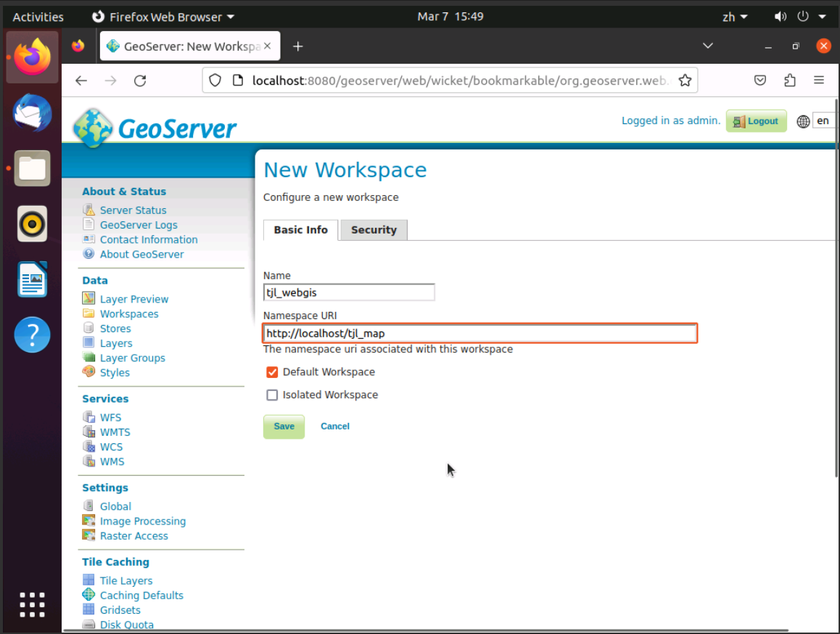Select the GeoServer: New Workspace browser tab
This screenshot has width=840, height=634.
[189, 46]
